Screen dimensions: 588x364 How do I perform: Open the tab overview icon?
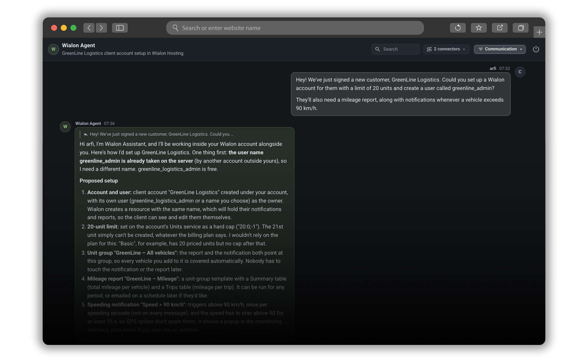coord(521,28)
